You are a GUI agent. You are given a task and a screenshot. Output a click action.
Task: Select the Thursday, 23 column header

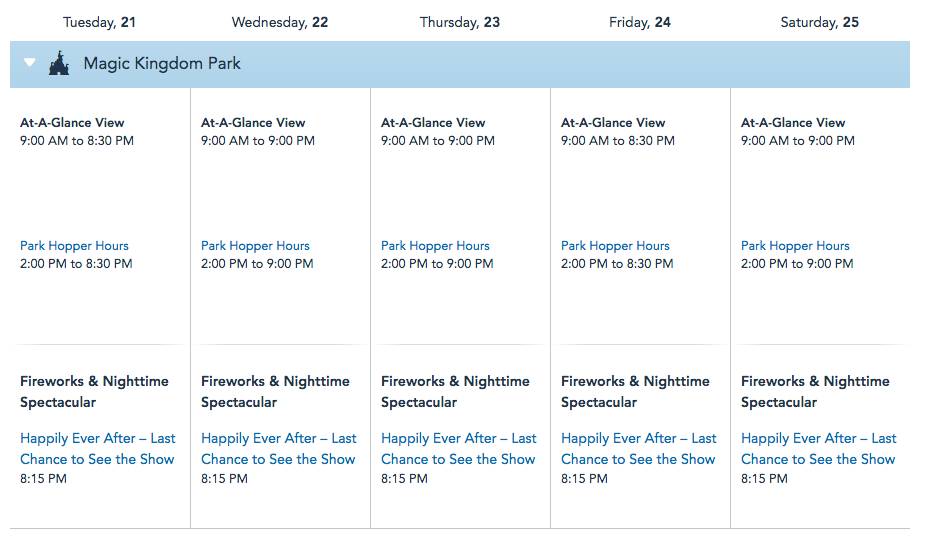[x=460, y=22]
